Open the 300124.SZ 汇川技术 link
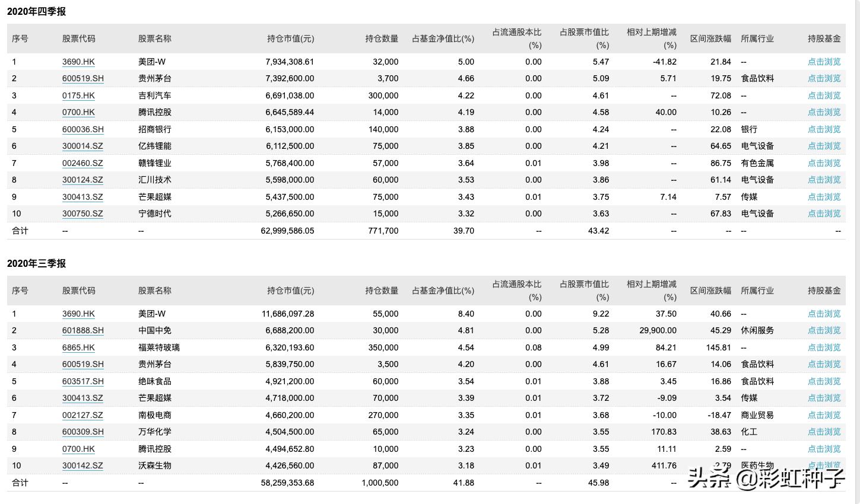This screenshot has height=504, width=860. (82, 180)
